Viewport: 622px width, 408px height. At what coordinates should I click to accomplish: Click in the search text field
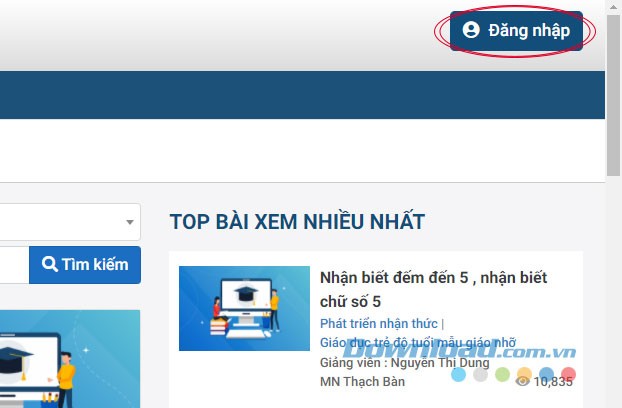(12, 265)
